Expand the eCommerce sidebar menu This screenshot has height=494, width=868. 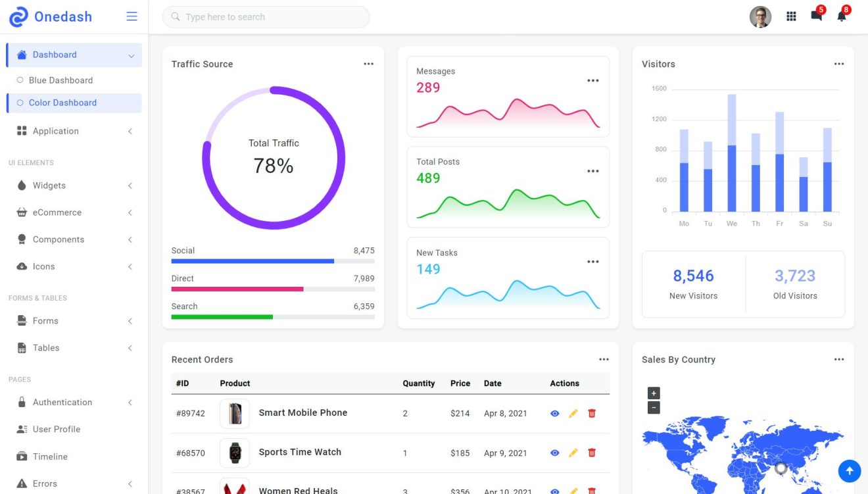pos(58,212)
